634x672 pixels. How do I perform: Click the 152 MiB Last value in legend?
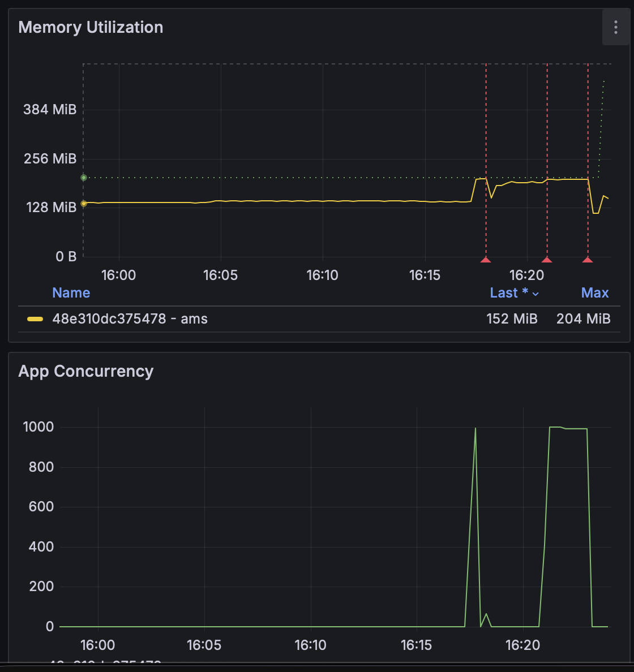[x=512, y=319]
